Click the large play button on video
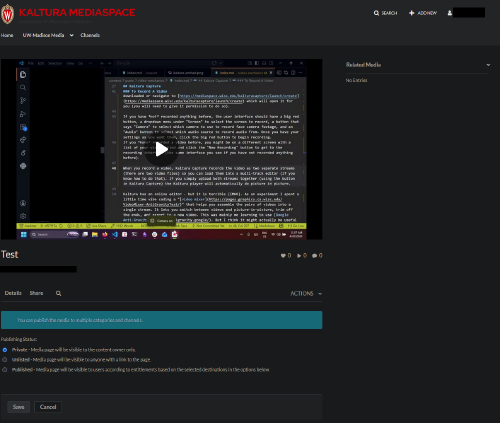500x423 pixels. click(161, 149)
